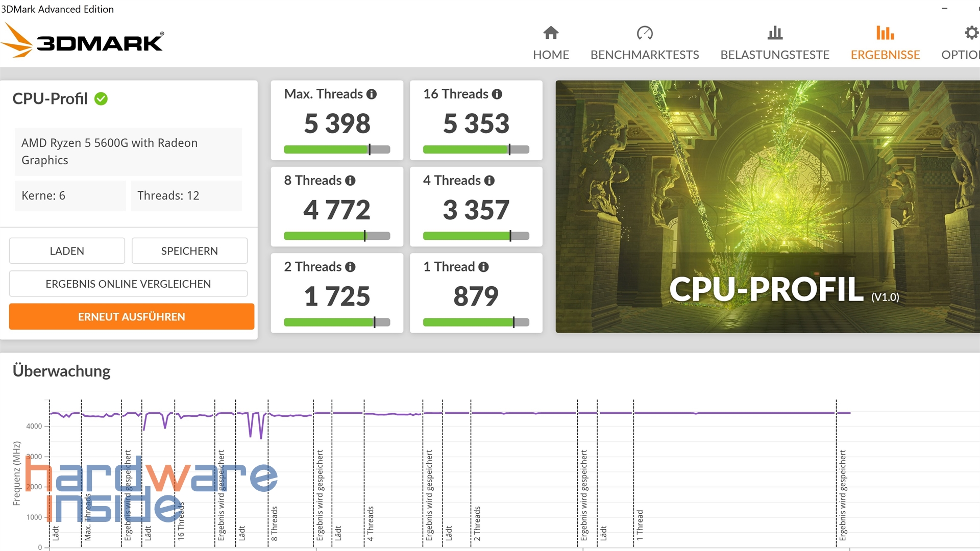Click the Belastungsteste bar chart icon
The image size is (980, 551).
[775, 33]
